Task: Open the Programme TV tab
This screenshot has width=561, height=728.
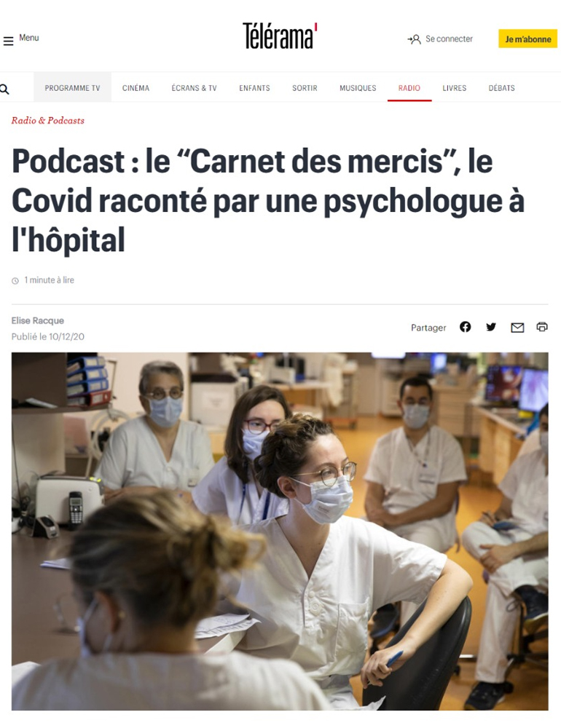Action: pos(73,88)
